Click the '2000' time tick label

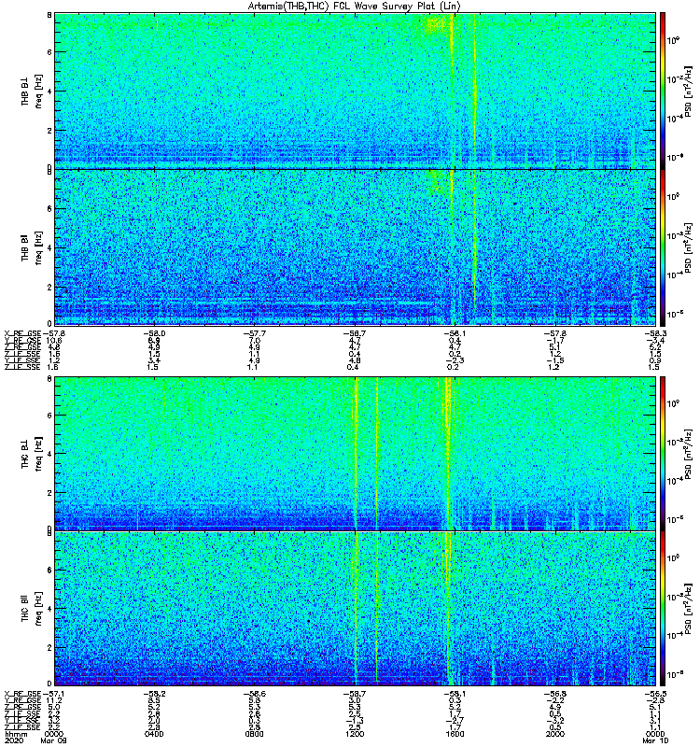(x=554, y=734)
